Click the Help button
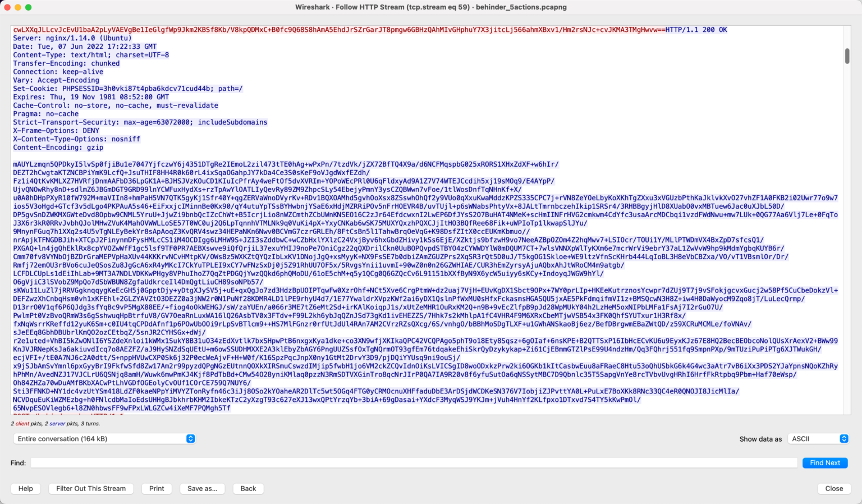The image size is (862, 504). 26,488
